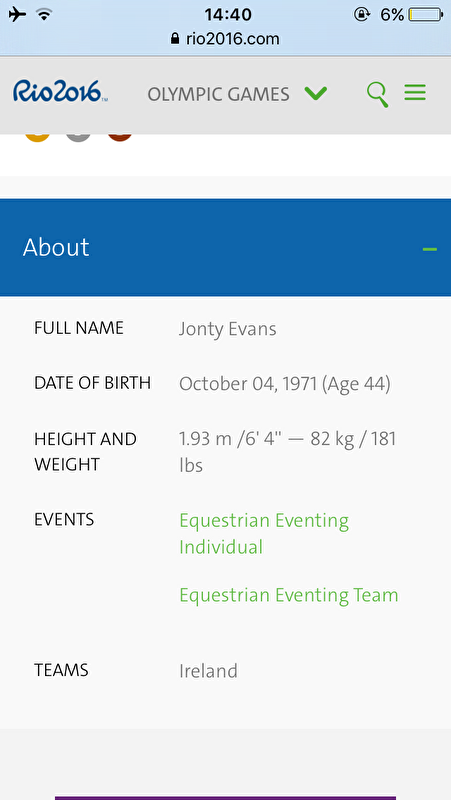Tap the airplane mode icon
This screenshot has width=451, height=800.
point(17,15)
